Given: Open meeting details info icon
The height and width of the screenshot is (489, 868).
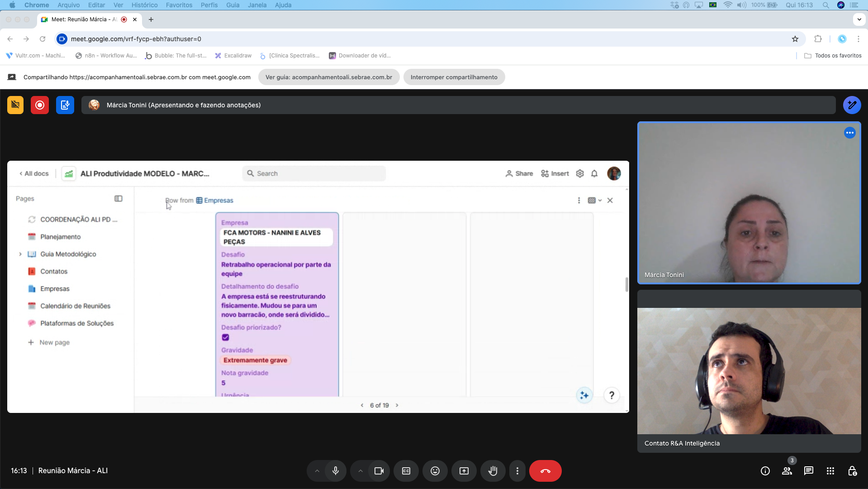Looking at the screenshot, I should tap(765, 471).
